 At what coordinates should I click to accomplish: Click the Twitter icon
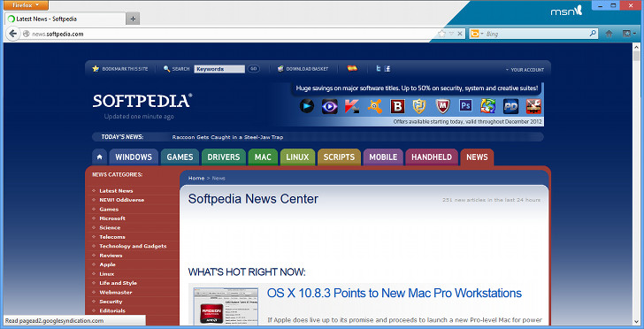click(379, 69)
